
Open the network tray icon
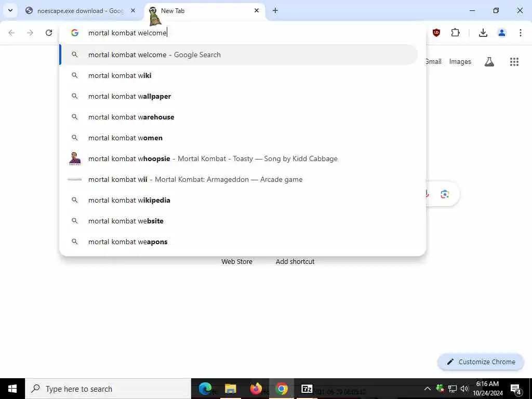(x=453, y=389)
